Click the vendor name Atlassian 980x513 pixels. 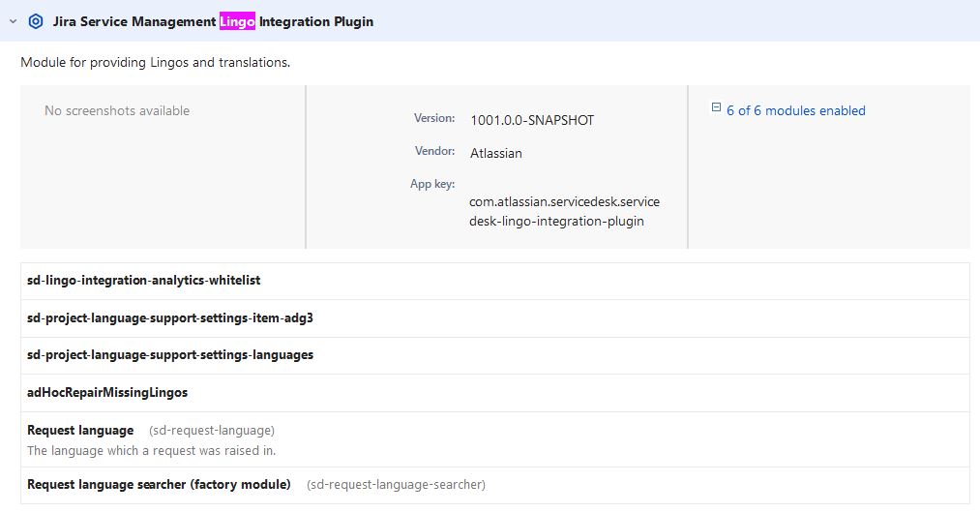(495, 153)
